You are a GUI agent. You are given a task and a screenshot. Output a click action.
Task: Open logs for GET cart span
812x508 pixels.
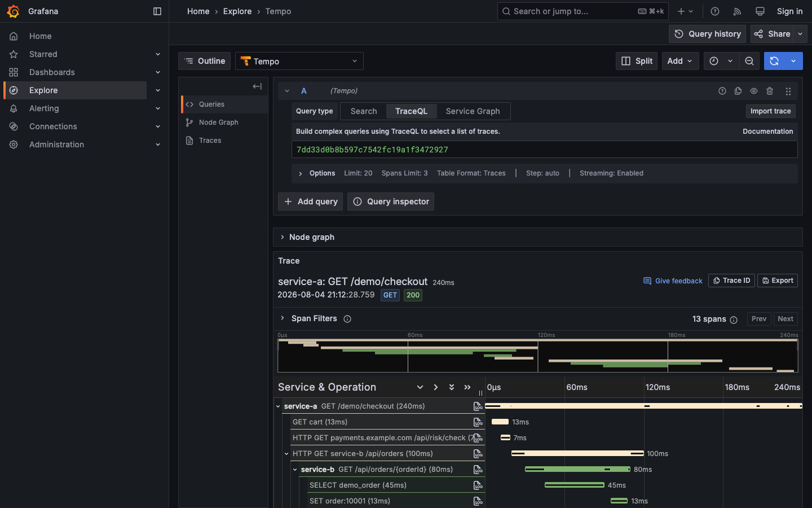click(478, 422)
